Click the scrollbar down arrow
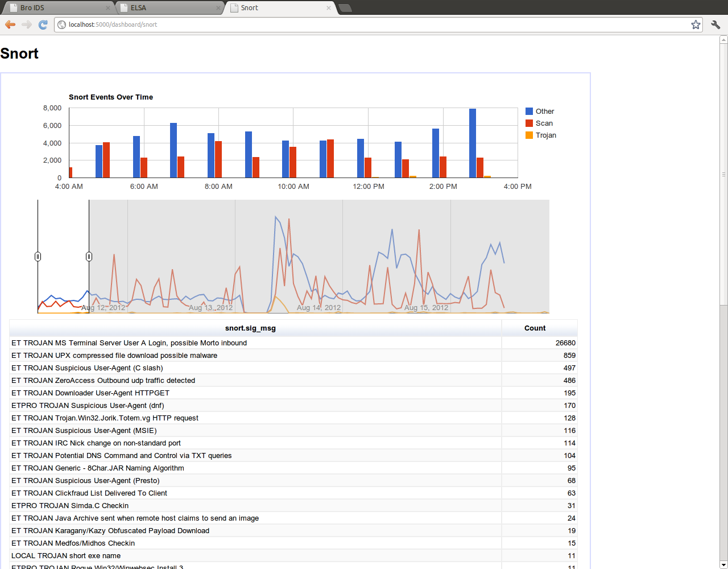728x569 pixels. (x=723, y=564)
